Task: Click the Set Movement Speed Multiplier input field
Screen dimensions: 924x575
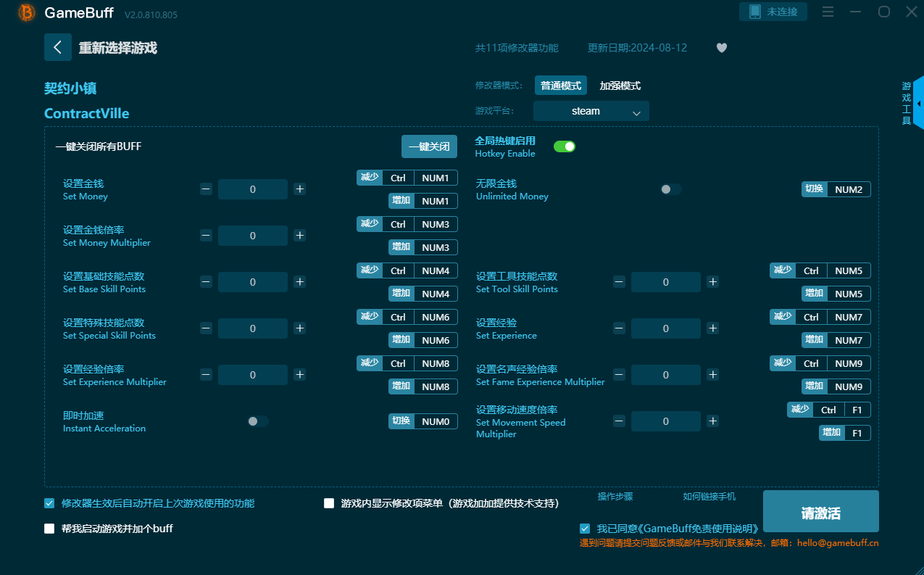Action: pos(666,421)
